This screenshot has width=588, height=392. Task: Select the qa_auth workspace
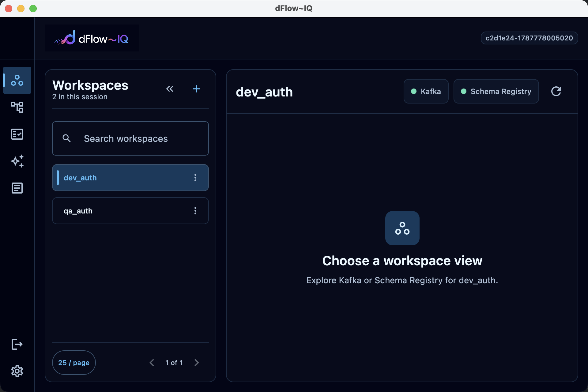pos(130,211)
